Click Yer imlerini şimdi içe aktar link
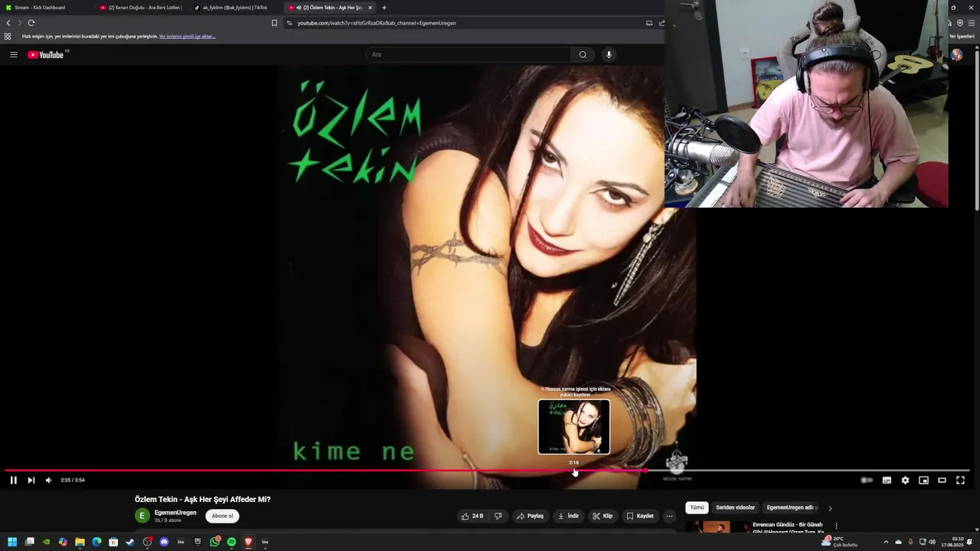This screenshot has height=551, width=980. pos(187,36)
